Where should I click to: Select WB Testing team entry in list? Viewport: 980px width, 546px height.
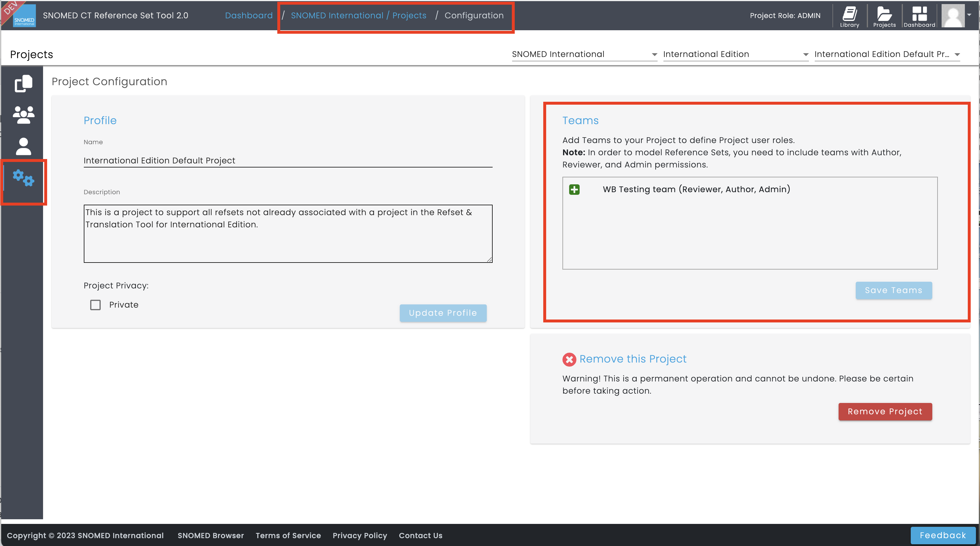[x=696, y=189]
